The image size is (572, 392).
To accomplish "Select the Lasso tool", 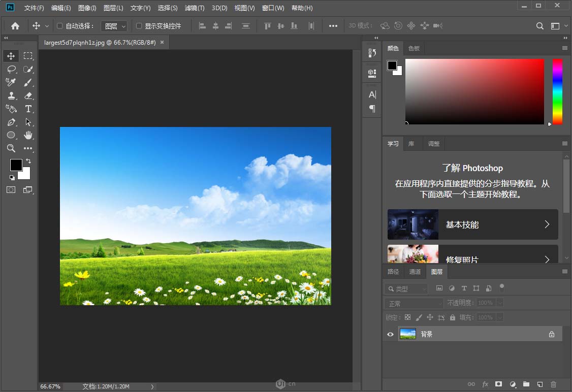I will [x=11, y=69].
